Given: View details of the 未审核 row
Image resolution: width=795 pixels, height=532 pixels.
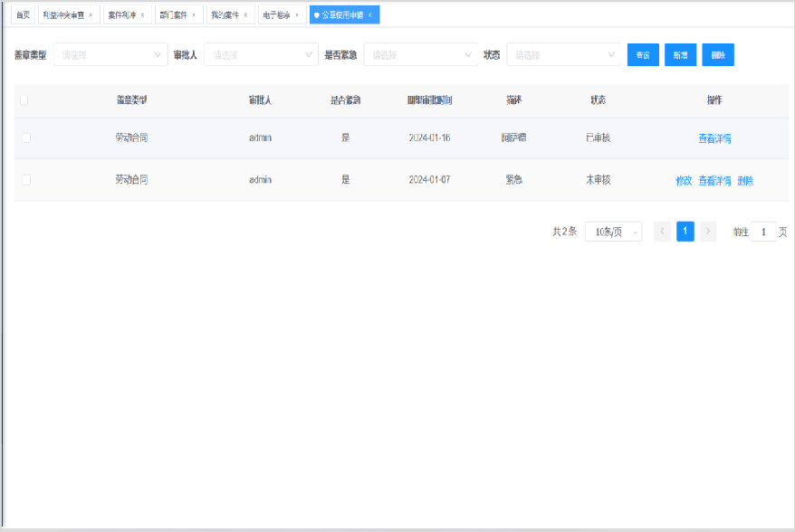Looking at the screenshot, I should 714,180.
